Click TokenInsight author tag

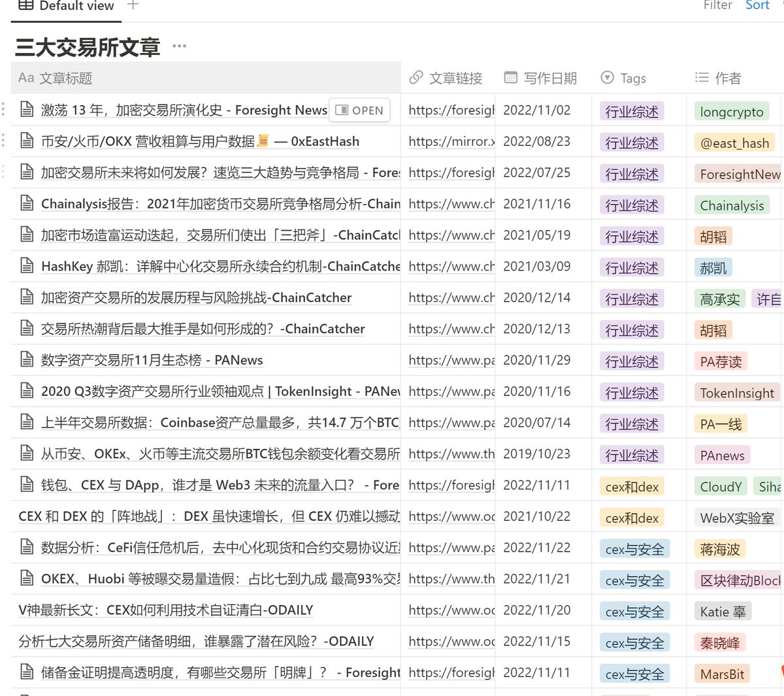(x=737, y=393)
